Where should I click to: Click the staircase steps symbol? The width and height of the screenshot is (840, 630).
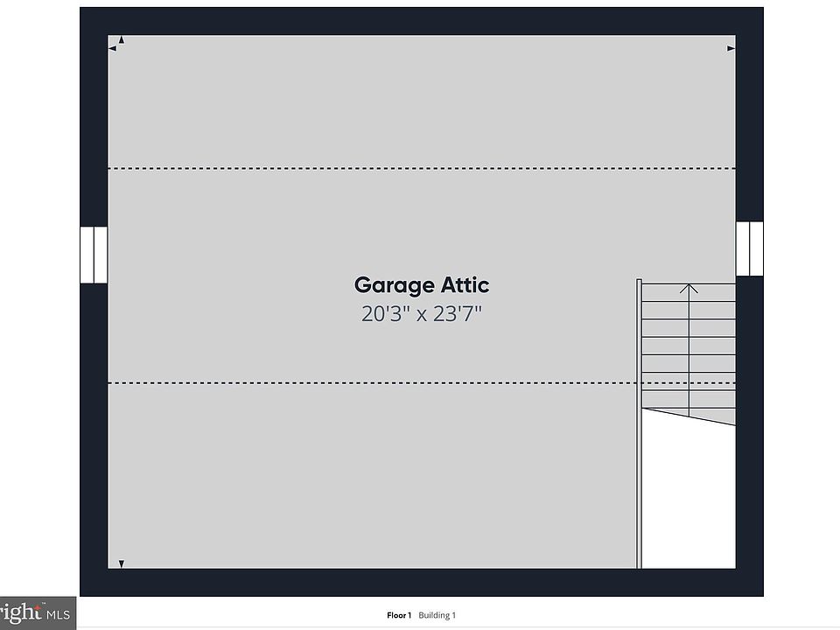(689, 350)
